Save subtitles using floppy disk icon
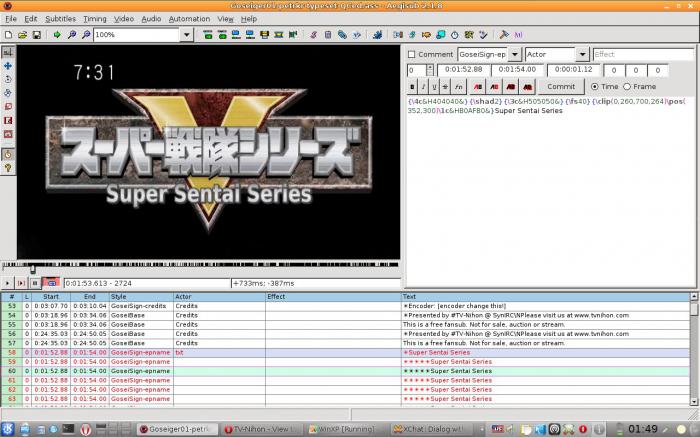700x437 pixels. [37, 34]
